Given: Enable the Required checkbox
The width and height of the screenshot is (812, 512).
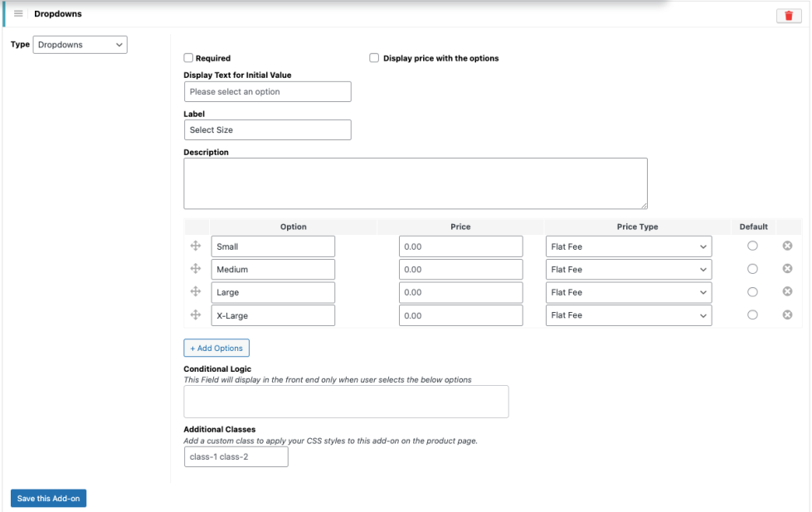Looking at the screenshot, I should click(188, 58).
